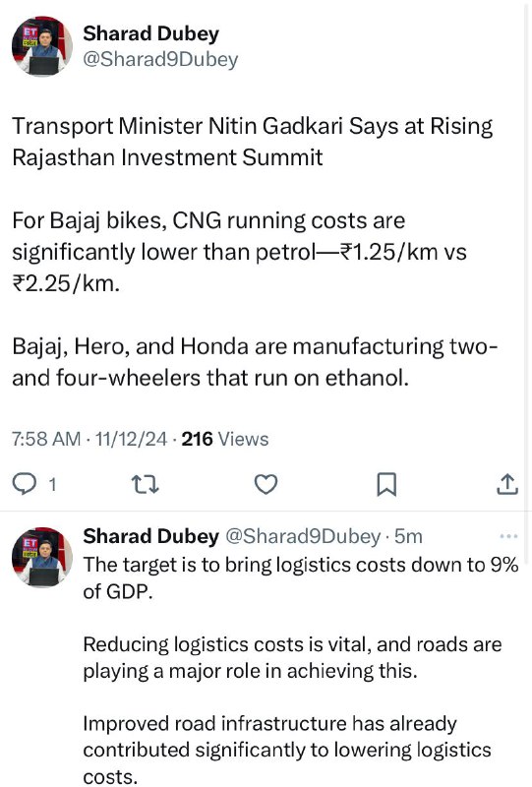Screen dimensions: 532x787
Task: View the 216 Views count
Action: 225,439
